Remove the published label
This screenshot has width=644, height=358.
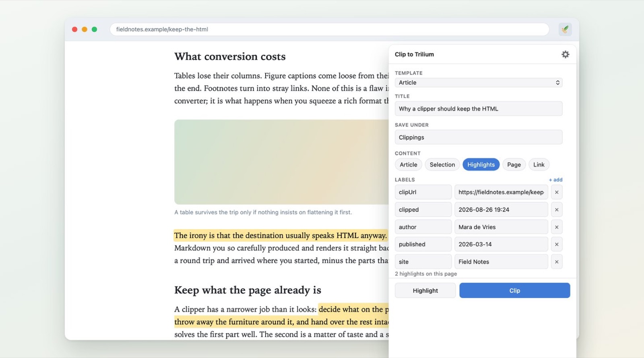click(557, 244)
